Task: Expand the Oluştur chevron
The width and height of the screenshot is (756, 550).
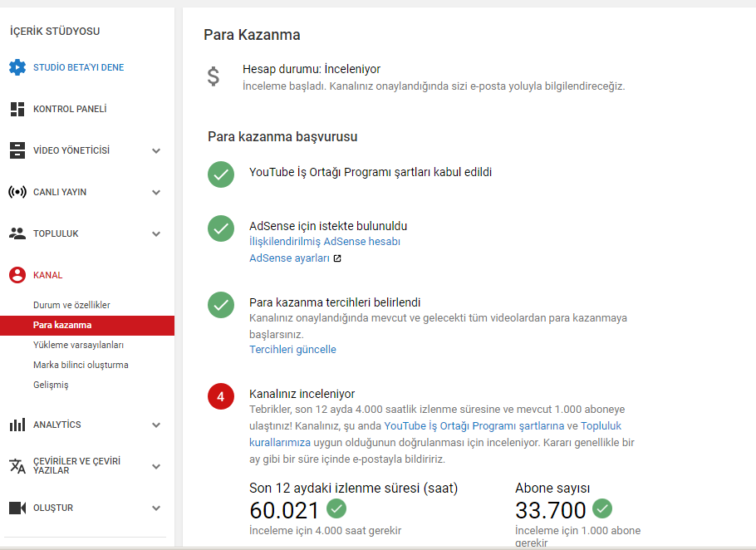Action: [156, 508]
